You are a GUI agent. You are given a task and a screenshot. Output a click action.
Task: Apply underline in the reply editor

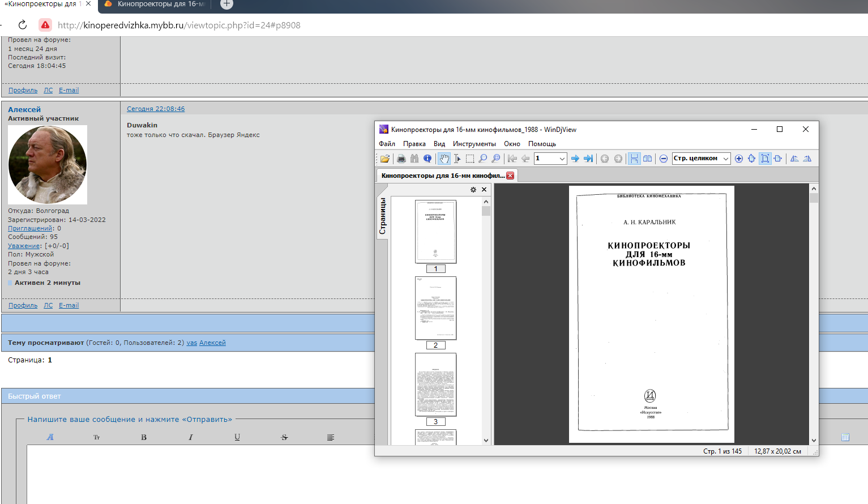click(237, 437)
